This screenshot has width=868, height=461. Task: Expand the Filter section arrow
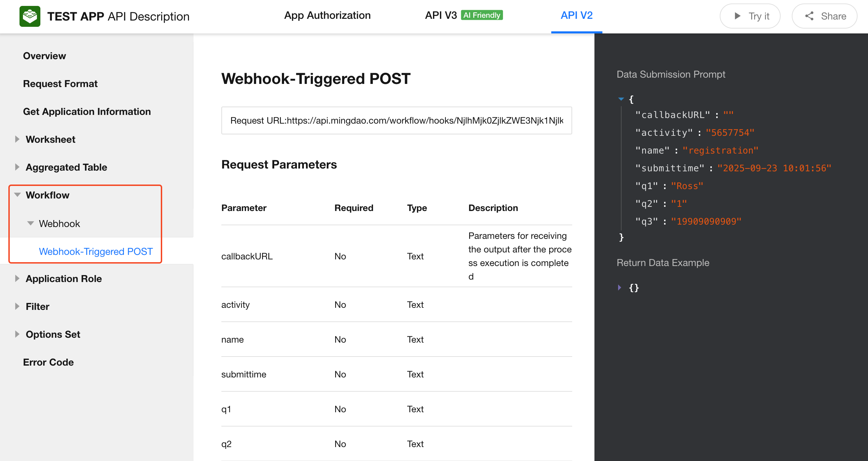(x=17, y=306)
